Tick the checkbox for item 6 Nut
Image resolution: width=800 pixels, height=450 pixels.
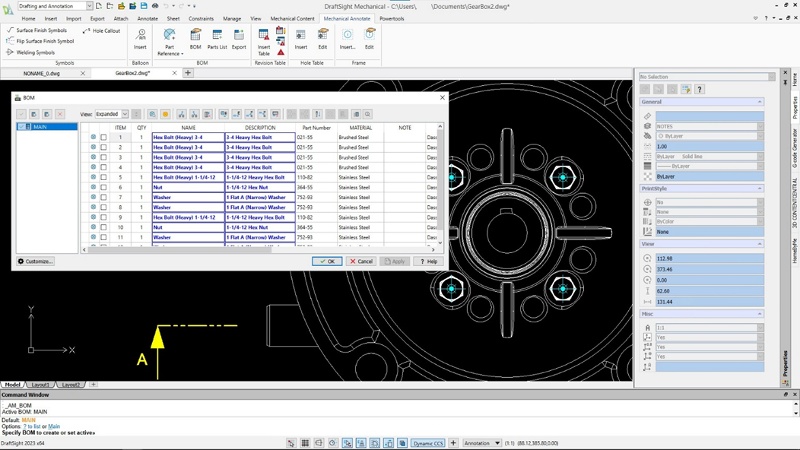tap(103, 187)
